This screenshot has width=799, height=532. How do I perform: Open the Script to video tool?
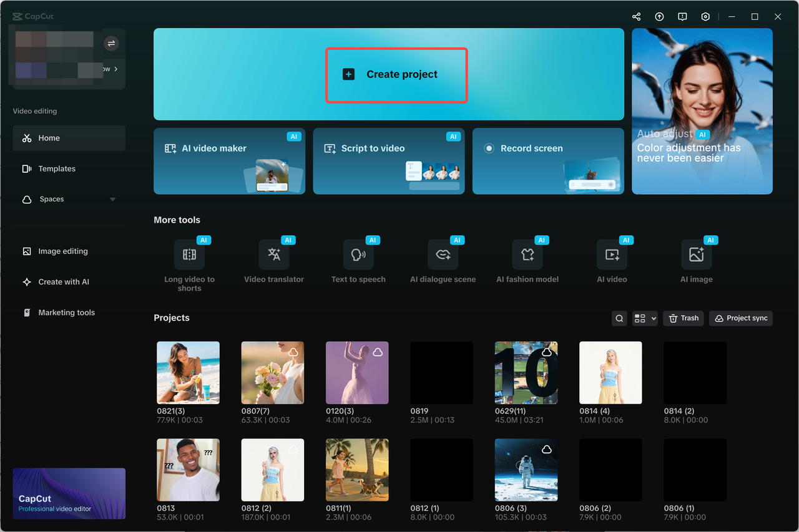(x=388, y=161)
